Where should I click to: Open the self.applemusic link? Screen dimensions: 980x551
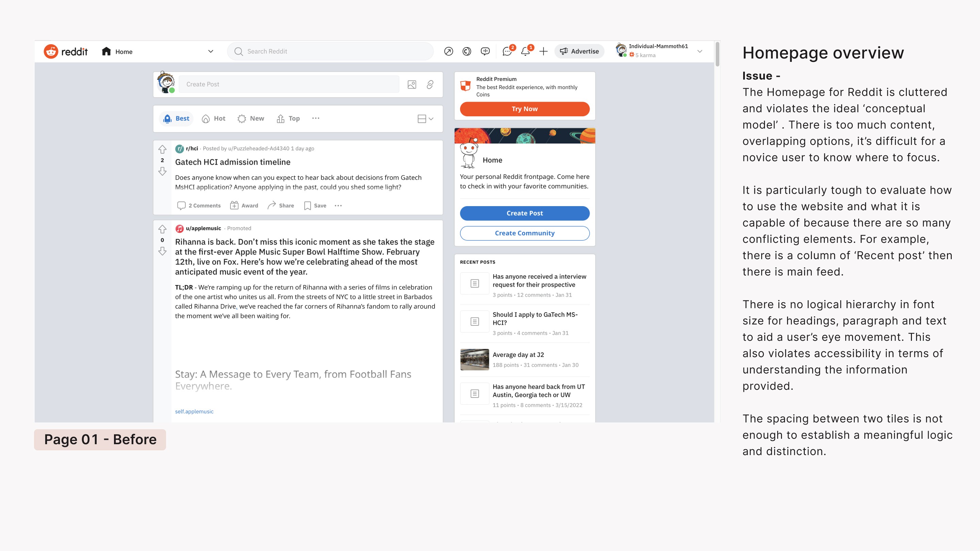point(194,412)
